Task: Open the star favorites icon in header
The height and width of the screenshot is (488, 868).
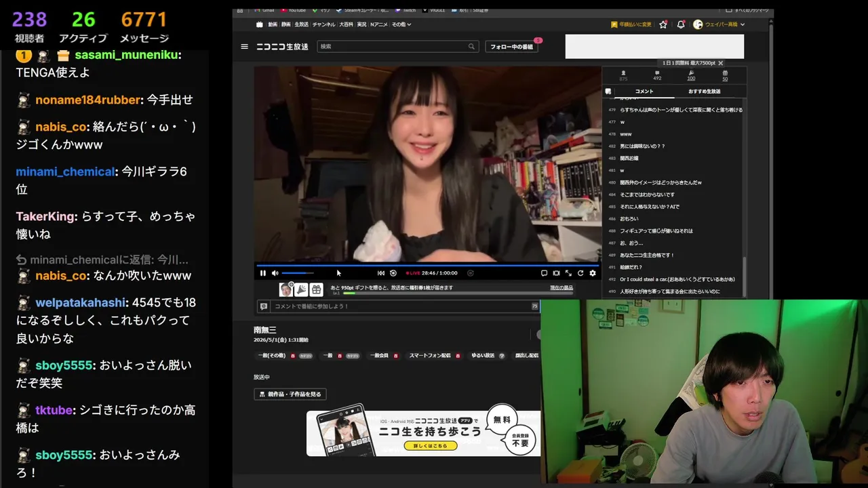Action: [x=663, y=24]
